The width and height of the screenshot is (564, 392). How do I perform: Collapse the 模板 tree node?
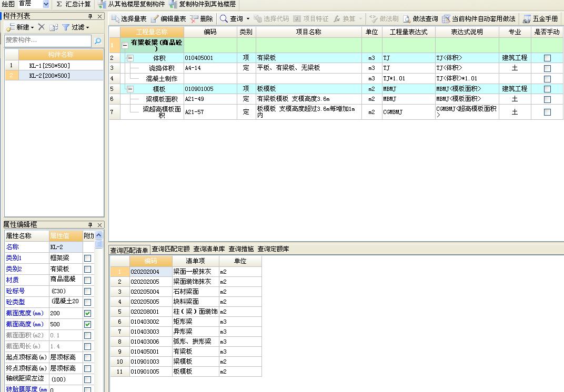click(130, 89)
